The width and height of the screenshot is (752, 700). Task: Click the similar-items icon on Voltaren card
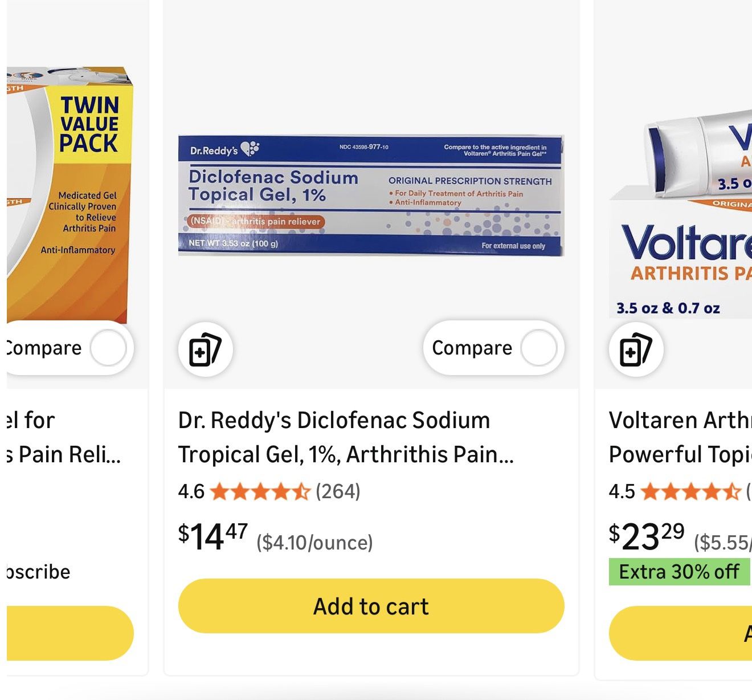click(x=636, y=349)
